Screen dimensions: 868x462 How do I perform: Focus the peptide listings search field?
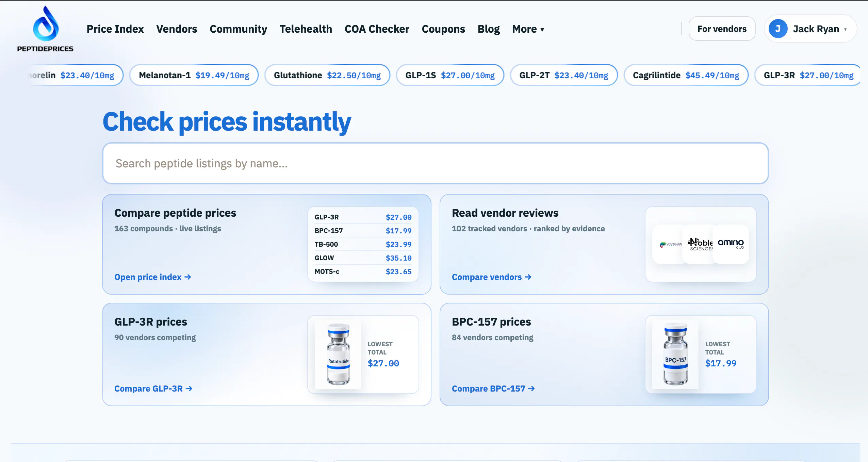435,164
